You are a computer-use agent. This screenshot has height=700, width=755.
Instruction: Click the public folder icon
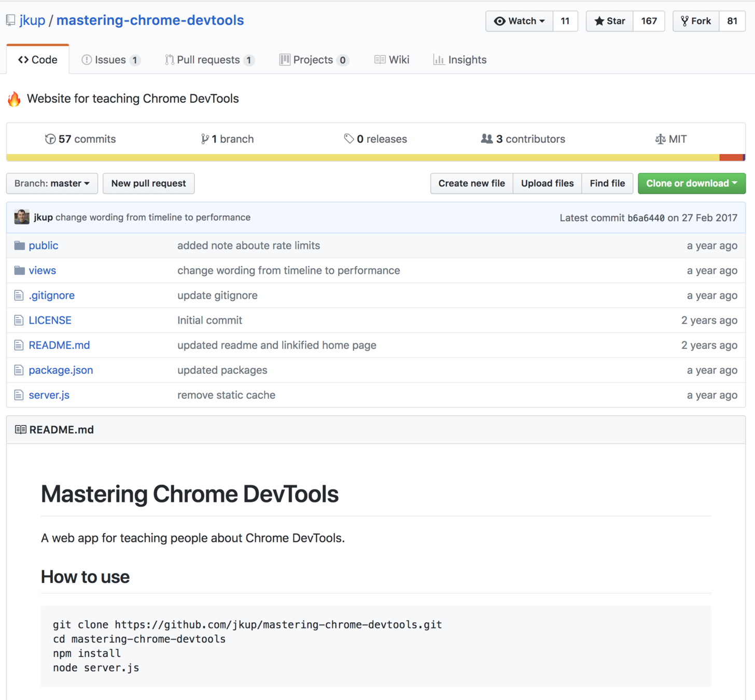20,245
